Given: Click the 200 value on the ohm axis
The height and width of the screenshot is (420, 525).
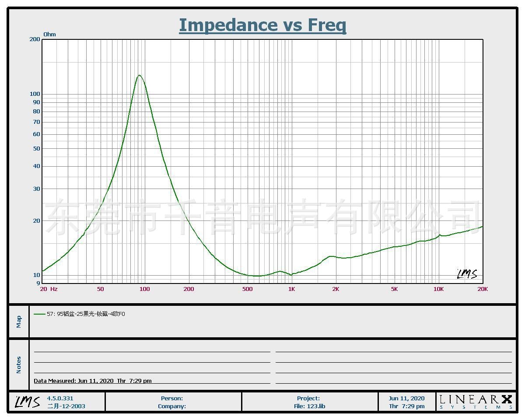Looking at the screenshot, I should (35, 39).
